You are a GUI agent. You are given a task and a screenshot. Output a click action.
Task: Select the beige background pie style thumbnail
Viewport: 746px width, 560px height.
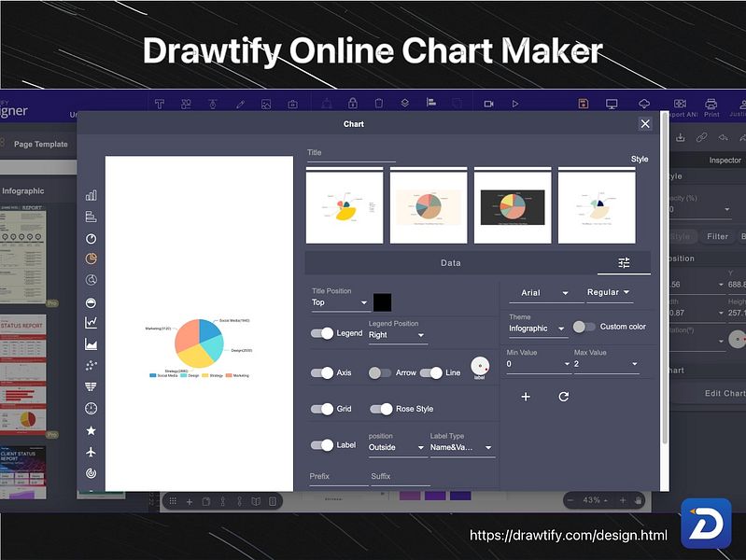429,207
